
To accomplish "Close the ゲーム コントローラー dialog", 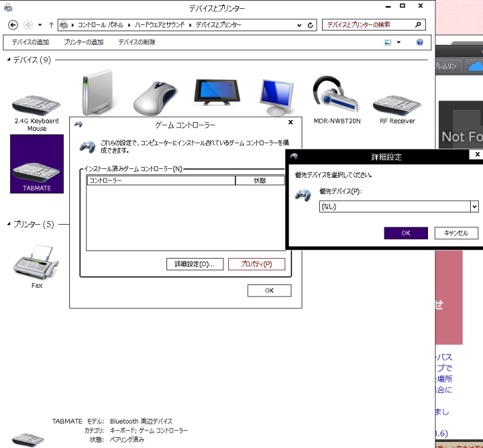I will coord(291,122).
